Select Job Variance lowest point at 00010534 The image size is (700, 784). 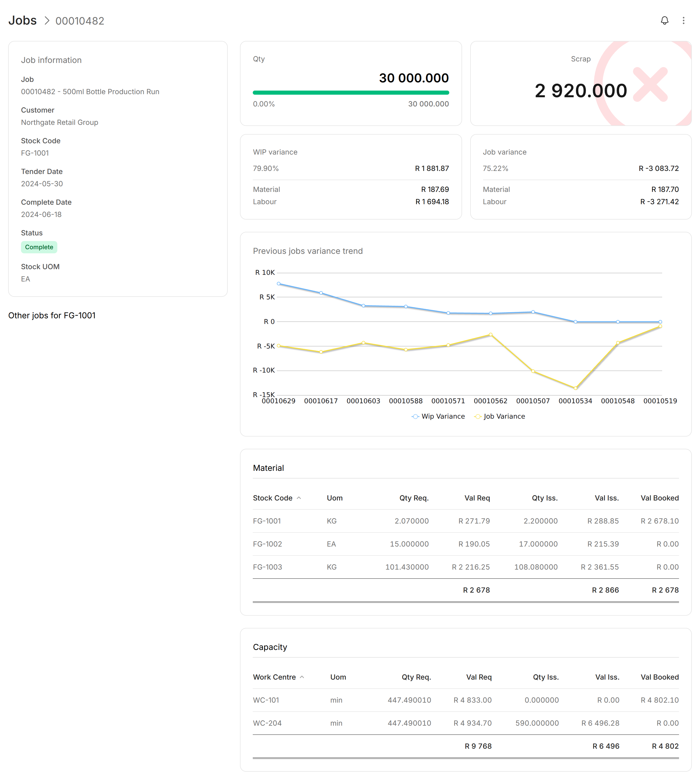(575, 388)
